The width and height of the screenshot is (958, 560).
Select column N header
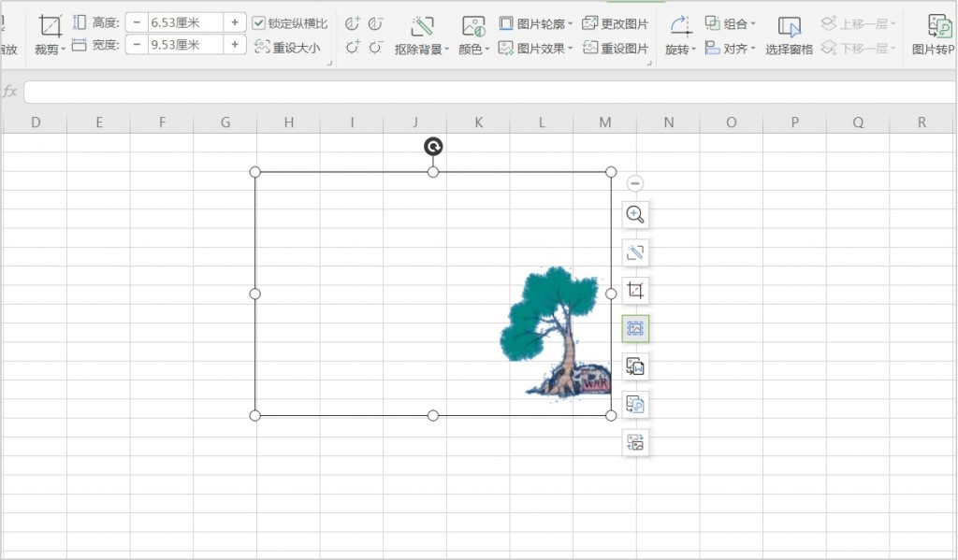[668, 122]
